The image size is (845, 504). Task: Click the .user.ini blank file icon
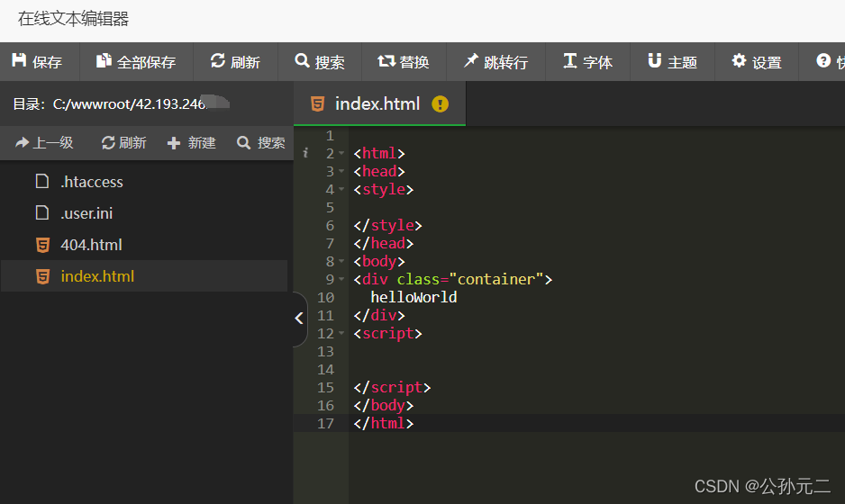point(42,212)
